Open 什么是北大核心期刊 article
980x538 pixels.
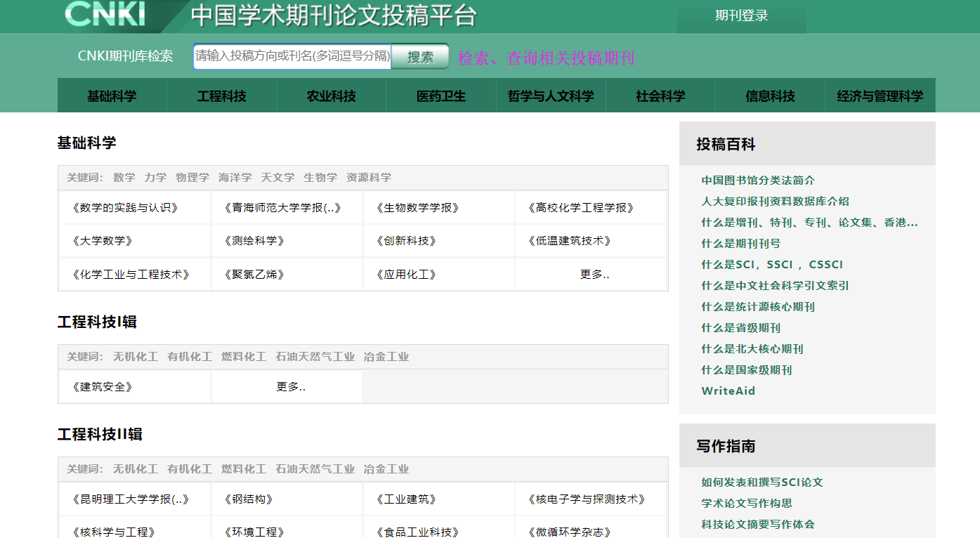point(752,349)
